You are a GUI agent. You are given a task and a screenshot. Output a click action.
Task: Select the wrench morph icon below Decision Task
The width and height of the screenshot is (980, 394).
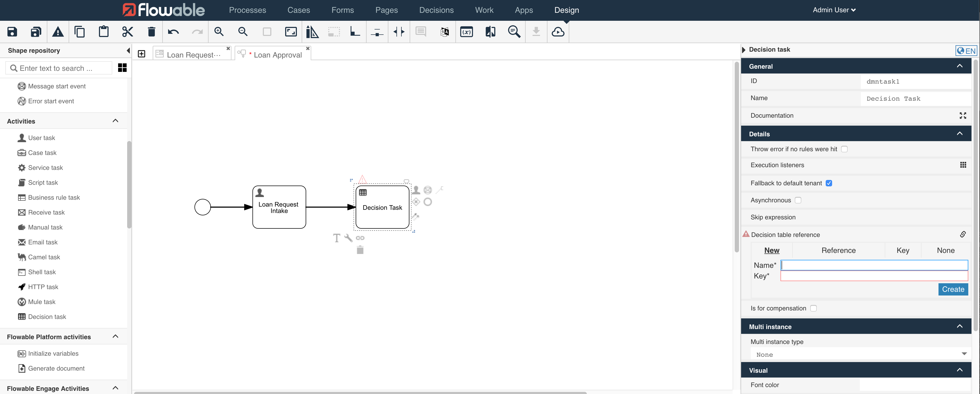[x=348, y=237]
